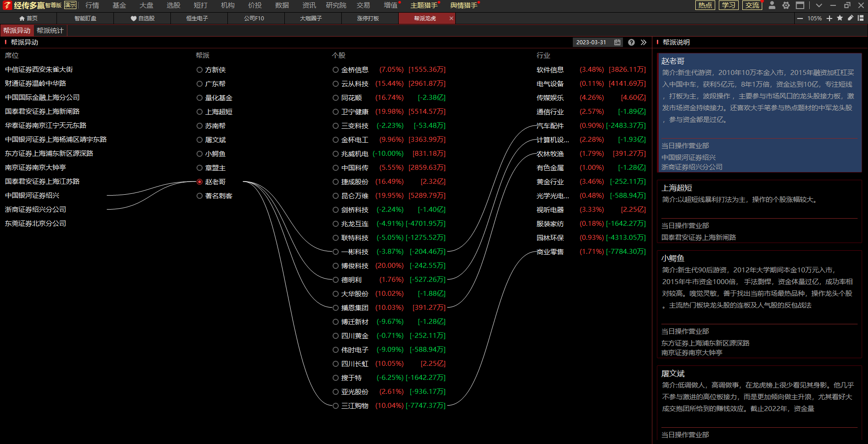This screenshot has height=444, width=868.
Task: Click 浙商证券绍兴分公司 seat in list
Action: (x=35, y=210)
